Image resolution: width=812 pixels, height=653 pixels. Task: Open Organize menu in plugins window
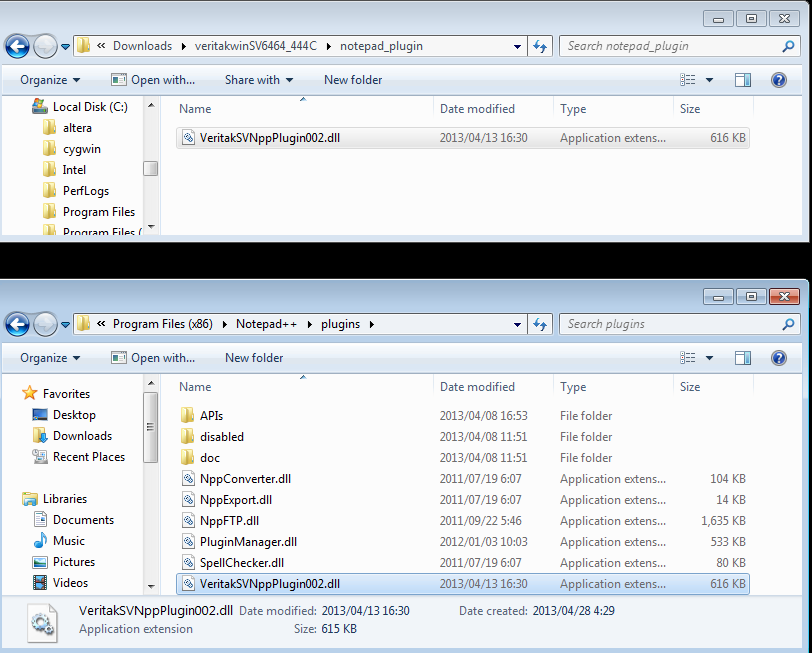click(x=50, y=358)
